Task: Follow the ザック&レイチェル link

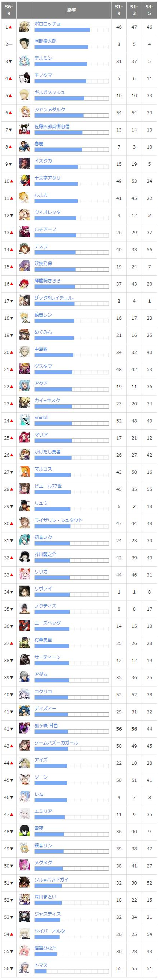Action: 53,298
